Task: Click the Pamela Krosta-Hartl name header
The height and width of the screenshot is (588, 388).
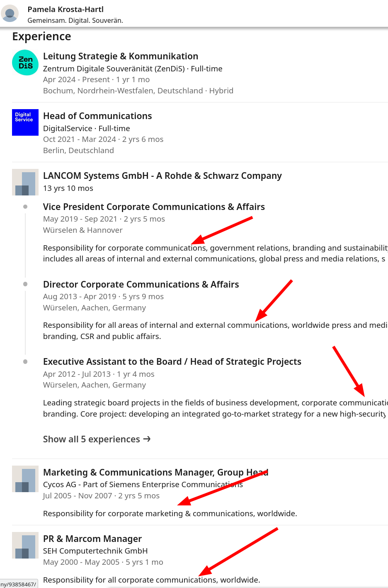Action: [x=65, y=9]
